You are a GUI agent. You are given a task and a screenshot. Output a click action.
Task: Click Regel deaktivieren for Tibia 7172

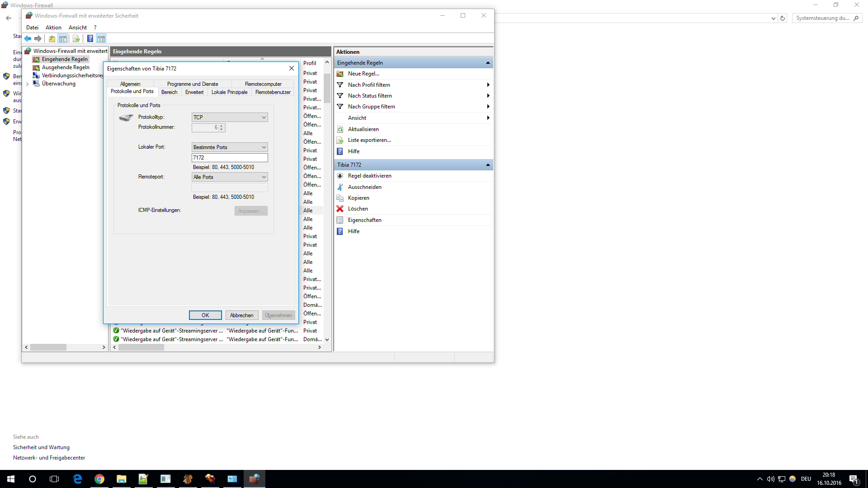tap(369, 176)
